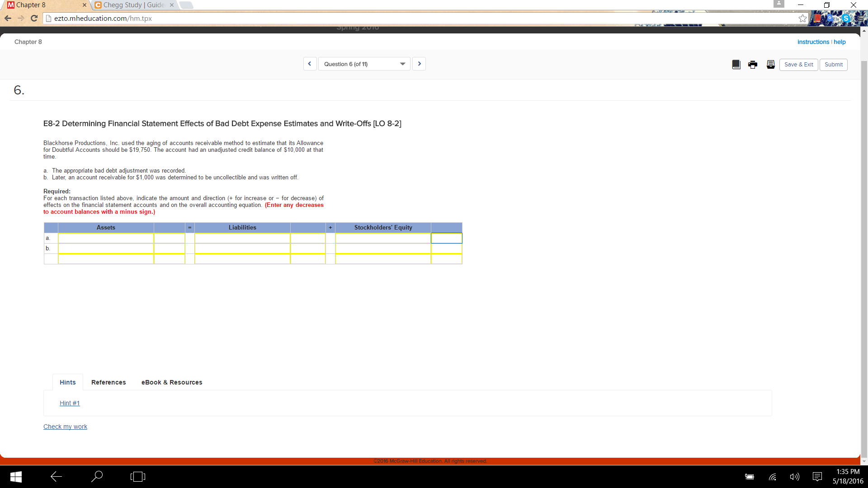Bookmark this page with star icon
The image size is (868, 488).
point(802,19)
